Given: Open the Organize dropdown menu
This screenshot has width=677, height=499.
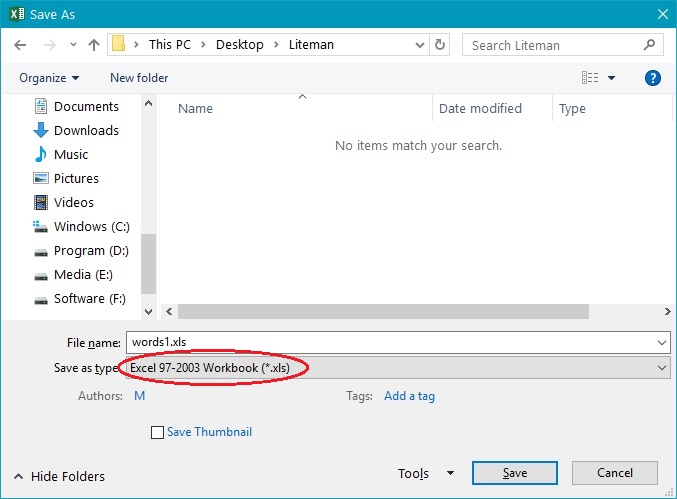Looking at the screenshot, I should (48, 78).
